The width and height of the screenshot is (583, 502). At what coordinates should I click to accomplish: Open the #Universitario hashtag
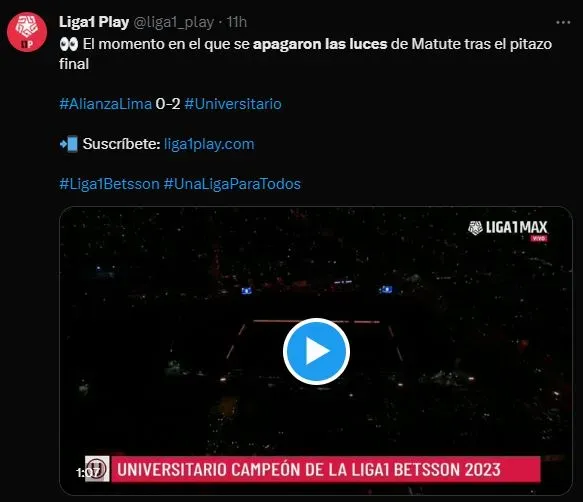click(233, 104)
